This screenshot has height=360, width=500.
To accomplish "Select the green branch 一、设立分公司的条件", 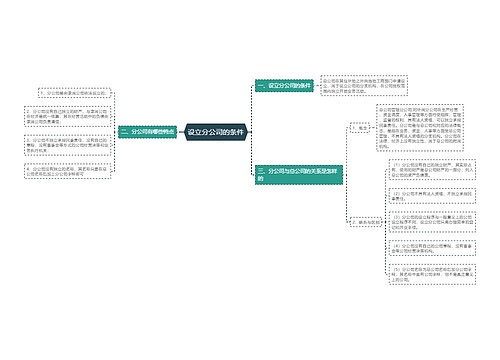I will tap(284, 86).
